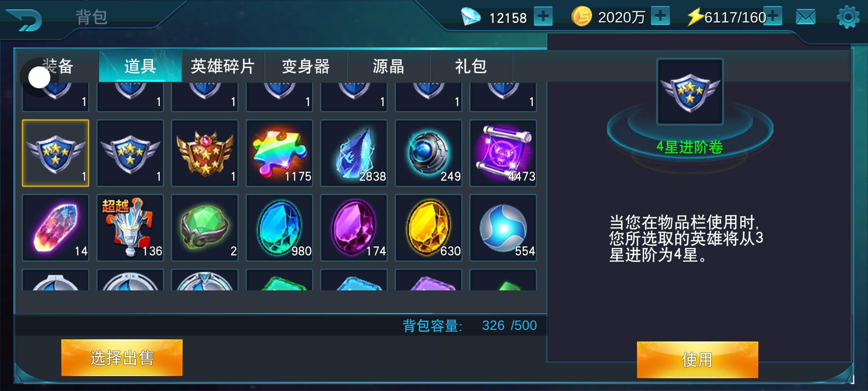Add gold coins with the plus button
868x391 pixels.
pyautogui.click(x=660, y=16)
